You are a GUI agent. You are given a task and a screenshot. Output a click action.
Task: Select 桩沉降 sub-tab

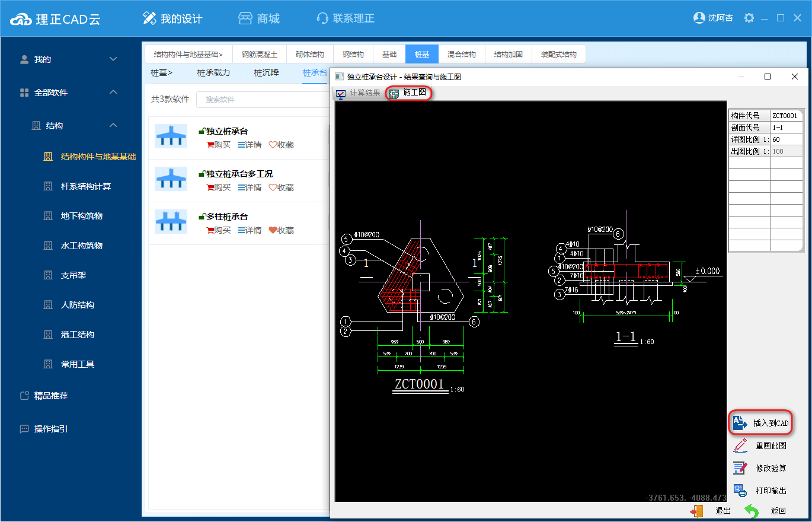267,73
